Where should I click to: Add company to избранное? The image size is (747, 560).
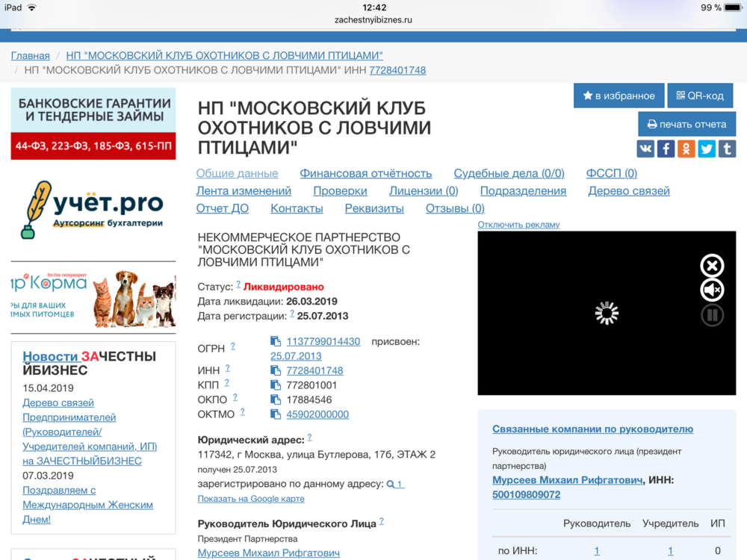pyautogui.click(x=619, y=96)
